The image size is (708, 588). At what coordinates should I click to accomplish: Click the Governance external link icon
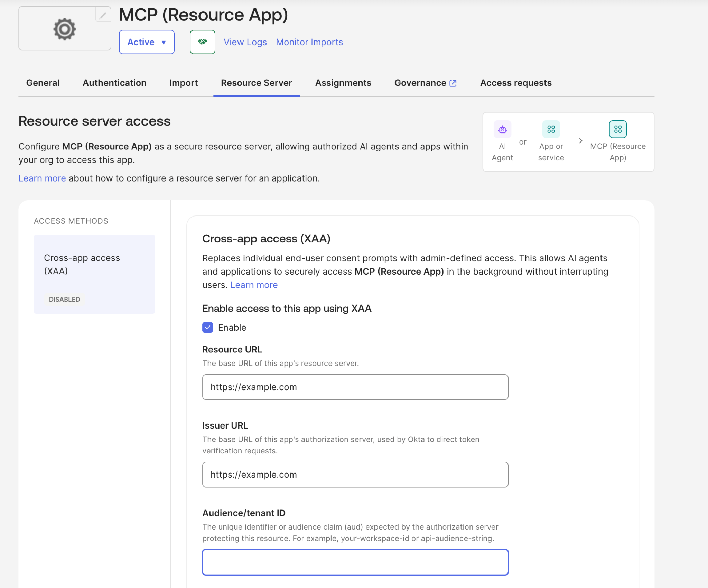(x=453, y=83)
